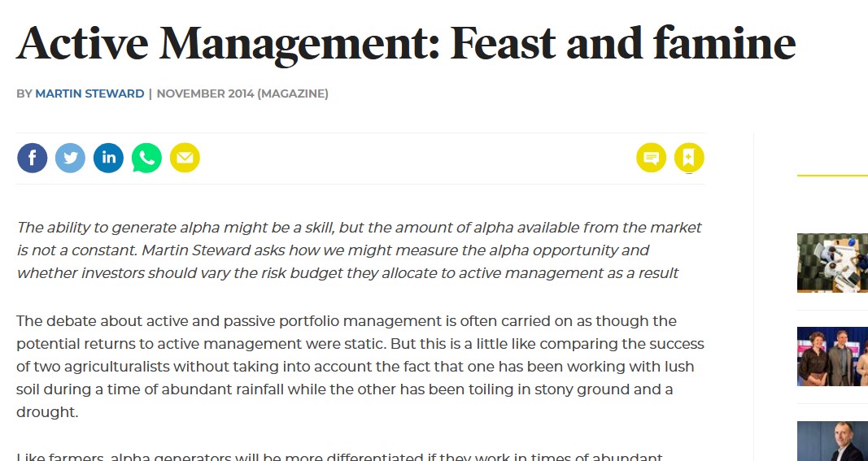Click the italic introductory summary paragraph
868x461 pixels.
[x=359, y=250]
